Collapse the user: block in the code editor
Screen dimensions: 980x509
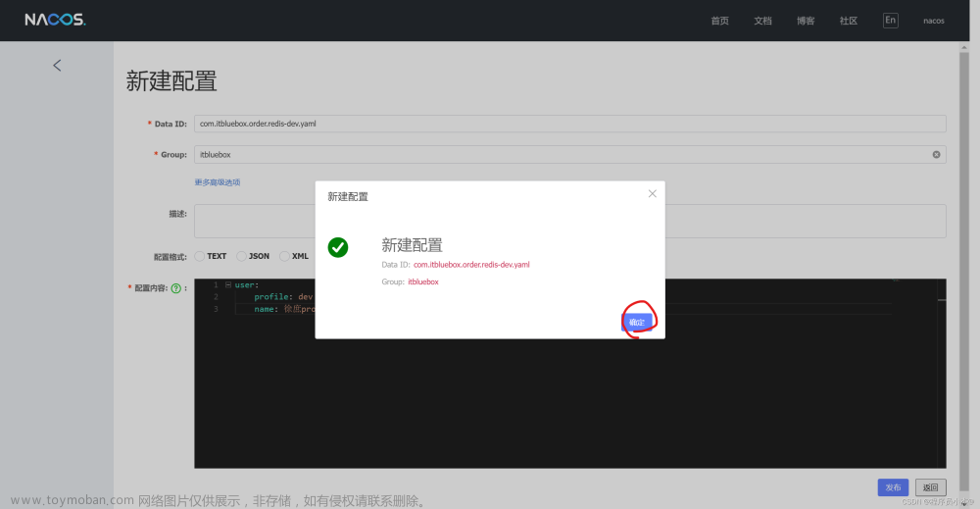point(228,284)
